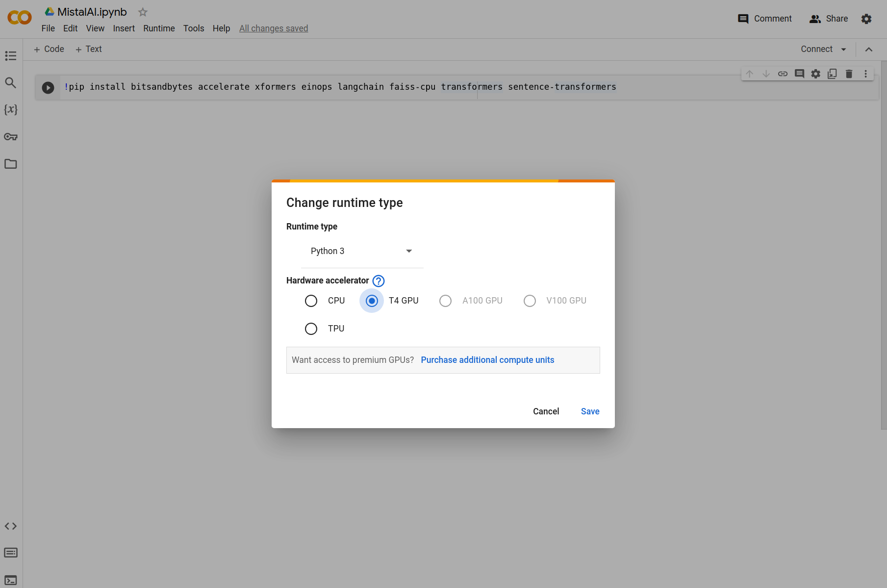Screen dimensions: 887x588
Task: Follow the Purchase additional compute units link
Action: [x=487, y=360]
